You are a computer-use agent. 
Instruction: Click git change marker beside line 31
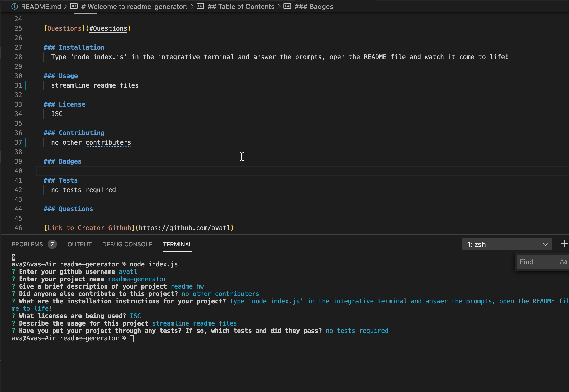[x=26, y=85]
